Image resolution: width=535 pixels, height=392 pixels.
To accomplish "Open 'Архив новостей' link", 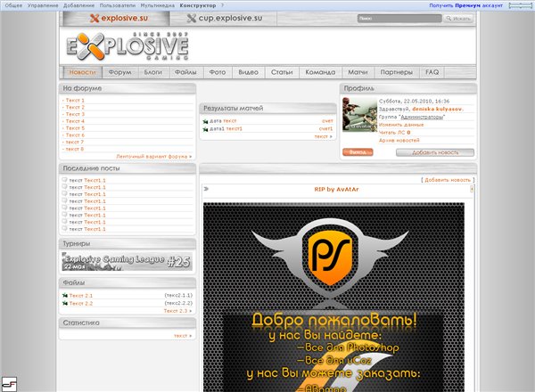I will point(399,141).
